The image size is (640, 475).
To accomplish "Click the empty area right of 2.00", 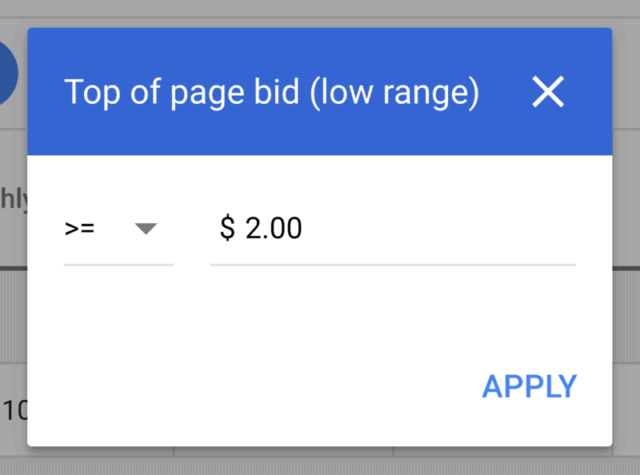I will click(x=439, y=228).
